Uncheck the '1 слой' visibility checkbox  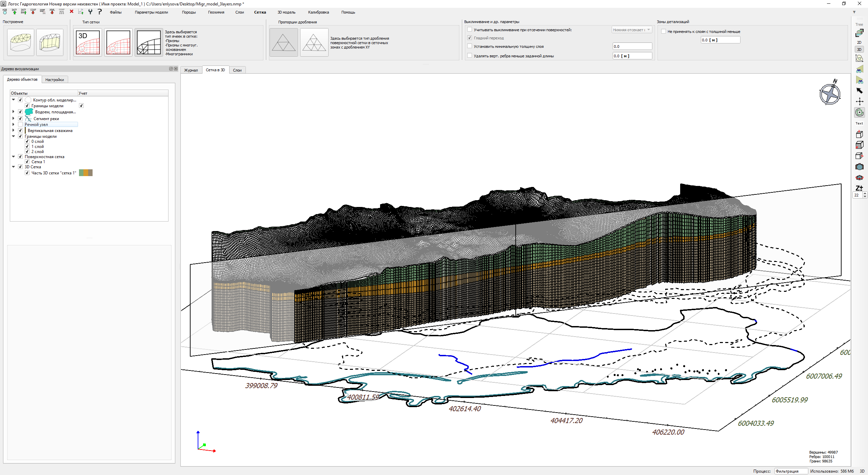point(27,147)
